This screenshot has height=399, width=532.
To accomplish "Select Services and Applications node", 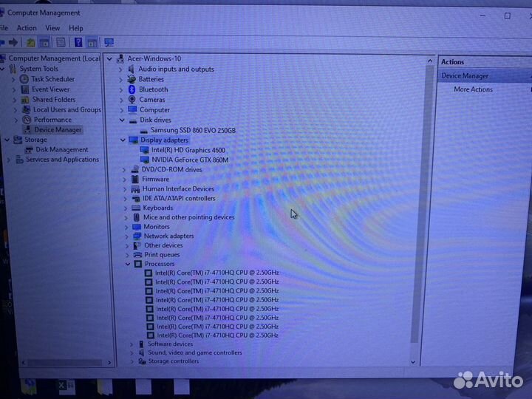I will pos(62,160).
